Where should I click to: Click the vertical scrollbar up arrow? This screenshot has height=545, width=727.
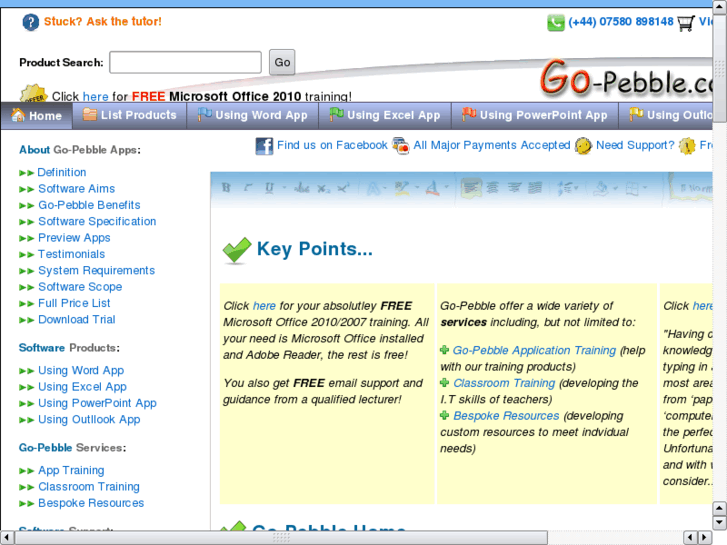720,6
